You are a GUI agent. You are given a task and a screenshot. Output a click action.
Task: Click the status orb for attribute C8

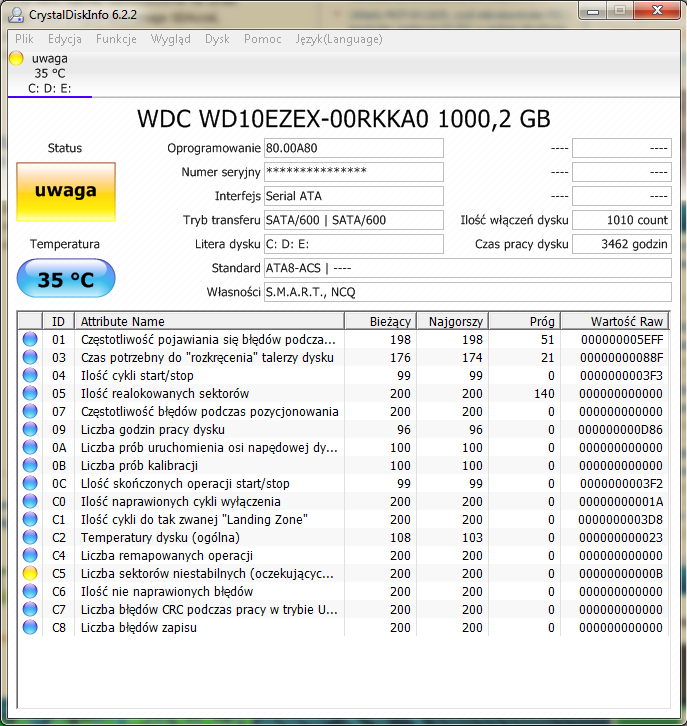(30, 627)
